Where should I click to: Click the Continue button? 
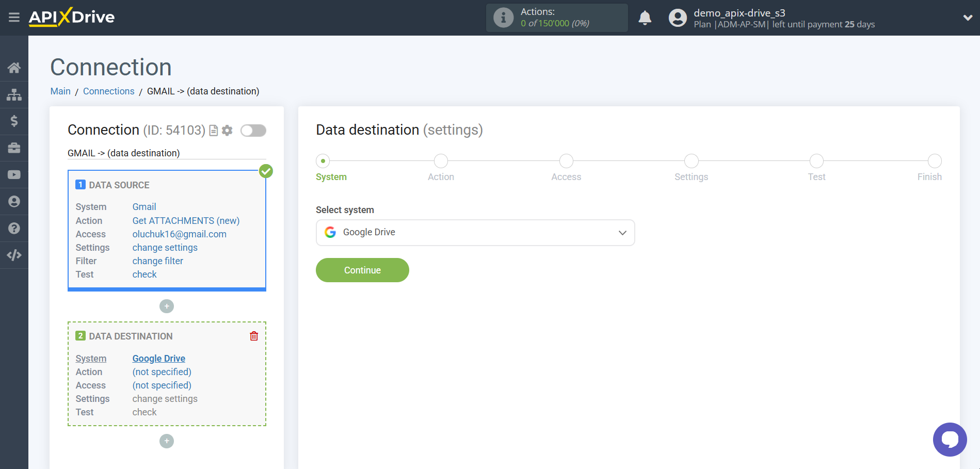pyautogui.click(x=362, y=270)
